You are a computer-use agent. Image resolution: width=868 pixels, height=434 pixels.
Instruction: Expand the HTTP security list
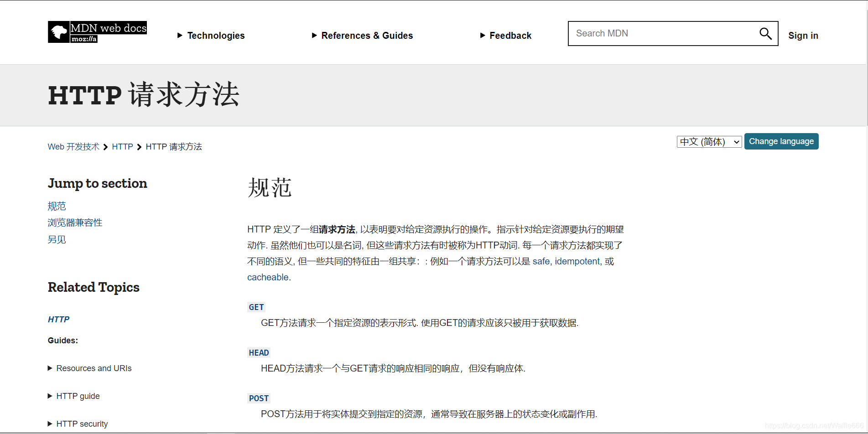[78, 424]
